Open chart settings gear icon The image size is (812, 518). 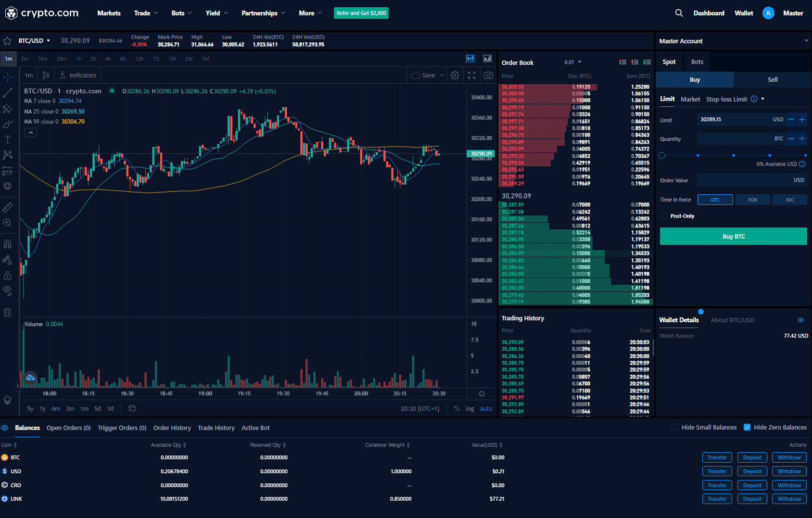tap(455, 75)
